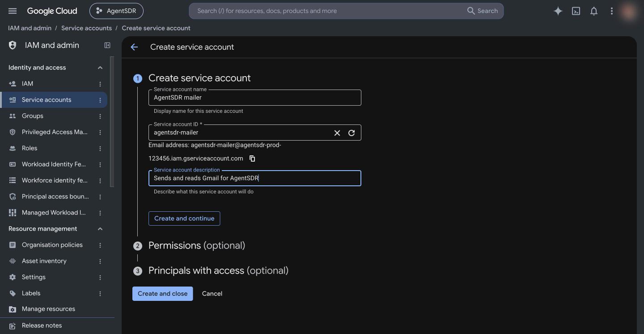Open more options for Organisation policies
The image size is (644, 334).
point(100,245)
